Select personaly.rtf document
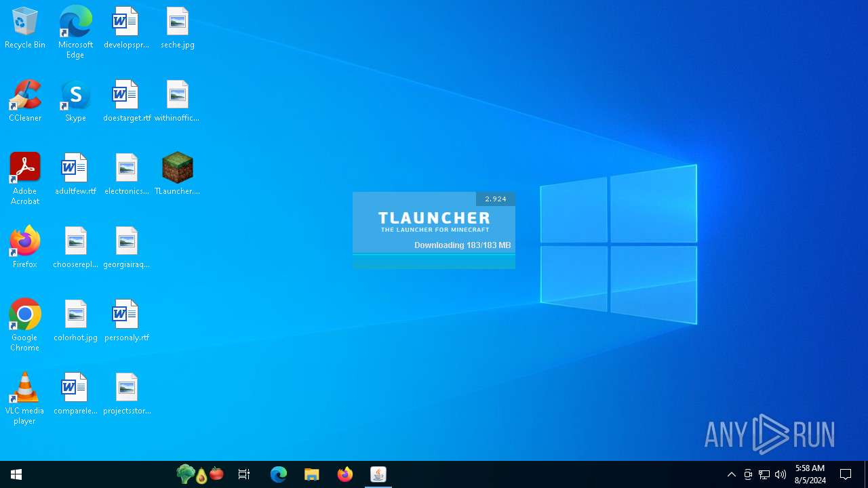The image size is (868, 488). (x=126, y=321)
